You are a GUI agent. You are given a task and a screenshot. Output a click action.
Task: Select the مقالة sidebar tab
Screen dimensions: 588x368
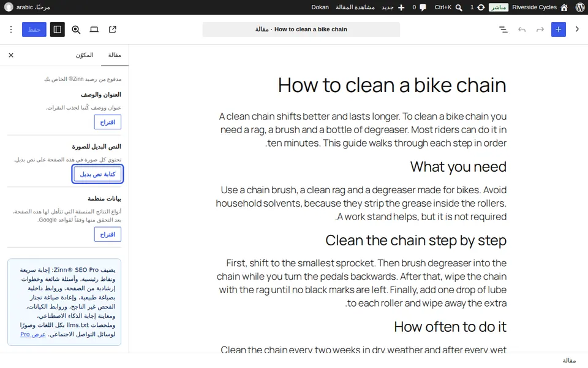(x=115, y=55)
